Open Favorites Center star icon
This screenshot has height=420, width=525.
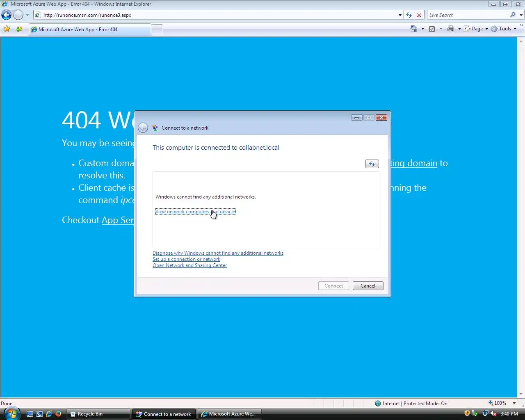[x=7, y=29]
